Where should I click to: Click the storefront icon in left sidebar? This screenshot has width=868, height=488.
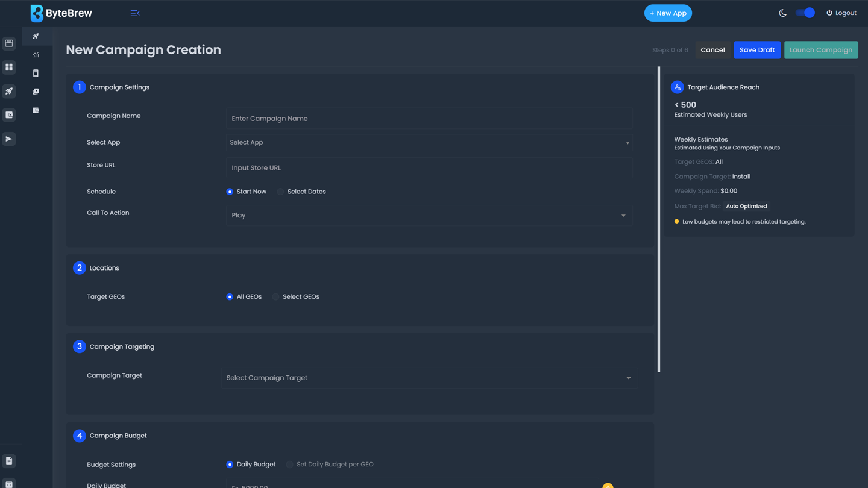click(9, 43)
